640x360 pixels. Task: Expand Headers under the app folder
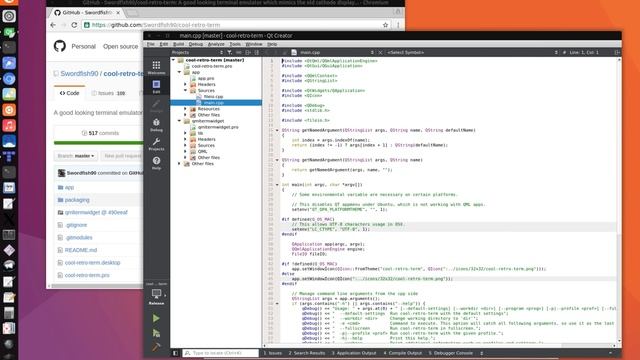185,84
